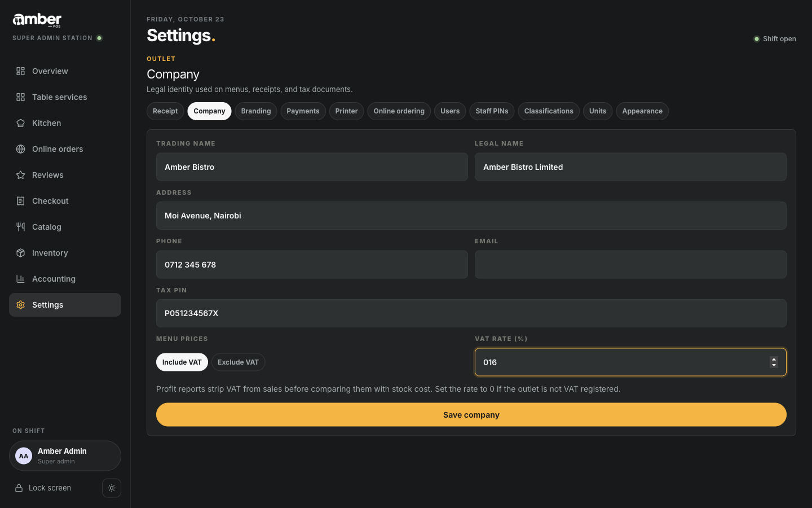Click the Settings gear icon
This screenshot has height=508, width=812.
click(x=20, y=305)
